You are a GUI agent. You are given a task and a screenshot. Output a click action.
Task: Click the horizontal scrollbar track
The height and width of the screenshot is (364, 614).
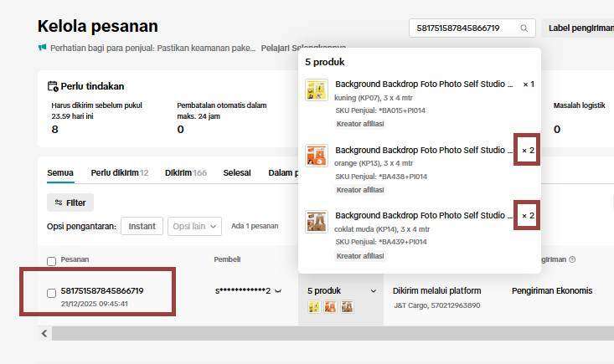tap(335, 334)
